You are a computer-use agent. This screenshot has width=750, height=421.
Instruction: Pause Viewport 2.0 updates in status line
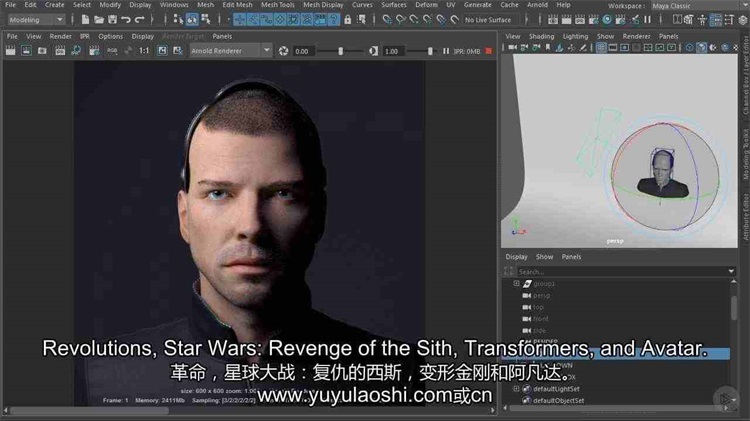click(x=648, y=20)
